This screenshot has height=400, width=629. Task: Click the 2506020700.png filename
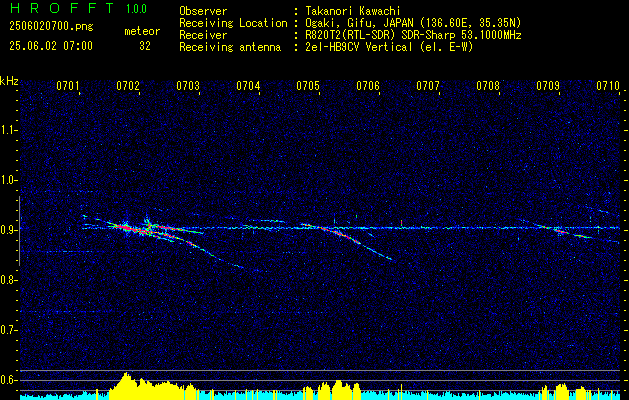51,27
